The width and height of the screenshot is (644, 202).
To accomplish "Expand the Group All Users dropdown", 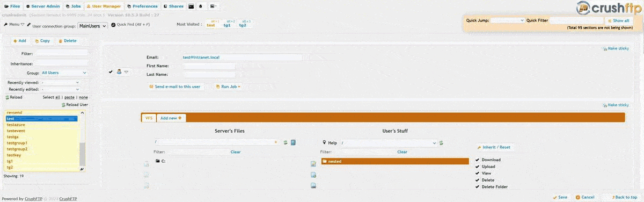I will (64, 73).
